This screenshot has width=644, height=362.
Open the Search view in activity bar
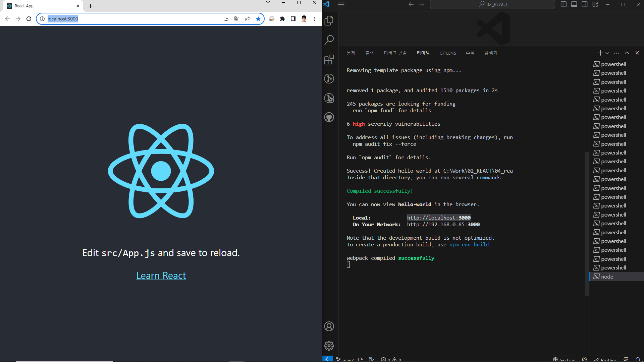pos(329,40)
